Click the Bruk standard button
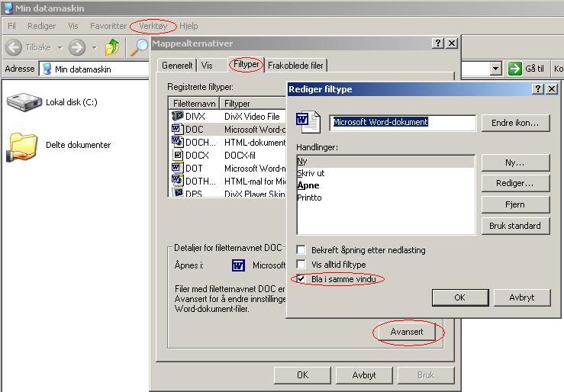This screenshot has height=392, width=564. [x=515, y=226]
